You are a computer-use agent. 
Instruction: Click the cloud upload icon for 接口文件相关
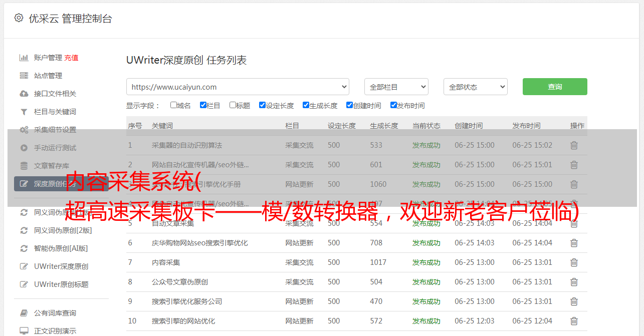click(24, 94)
